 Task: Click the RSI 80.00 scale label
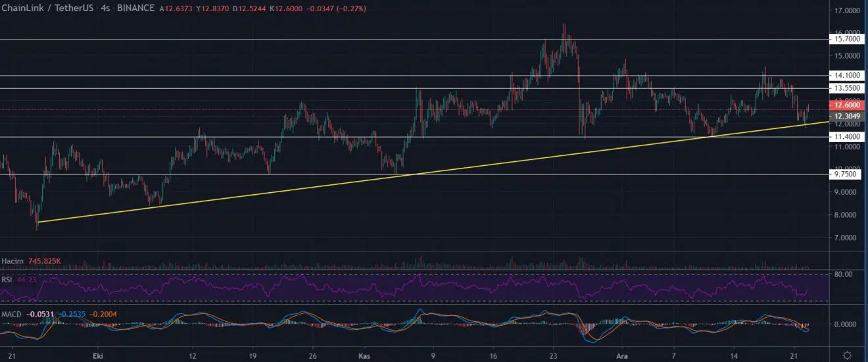(x=843, y=274)
